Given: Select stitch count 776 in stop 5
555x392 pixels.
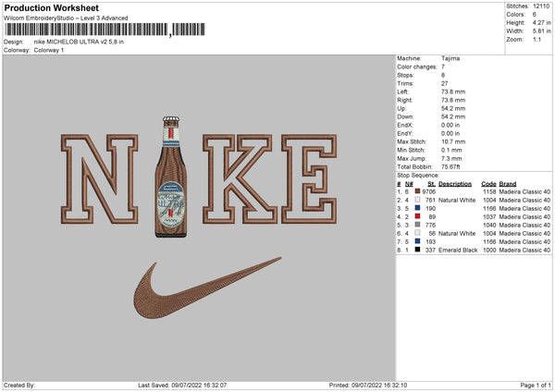Looking at the screenshot, I should click(430, 225).
